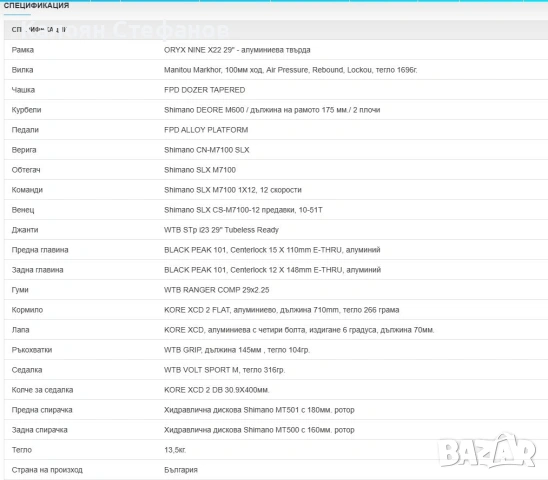The image size is (548, 480).
Task: Select WTB VOLT SPORT M saddle value
Action: coord(225,370)
